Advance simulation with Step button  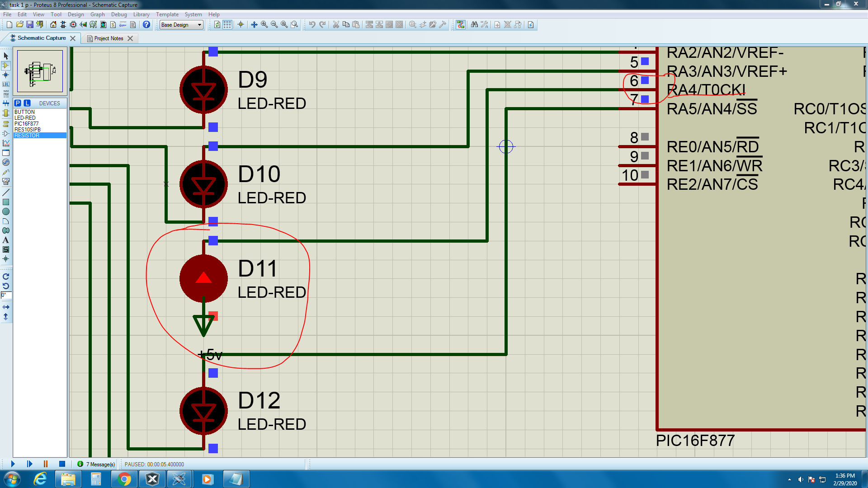point(29,464)
